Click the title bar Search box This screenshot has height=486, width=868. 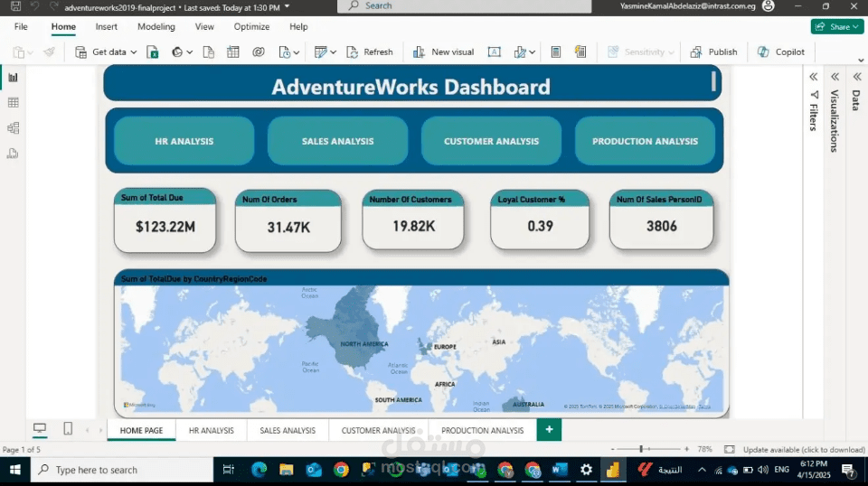tap(465, 6)
